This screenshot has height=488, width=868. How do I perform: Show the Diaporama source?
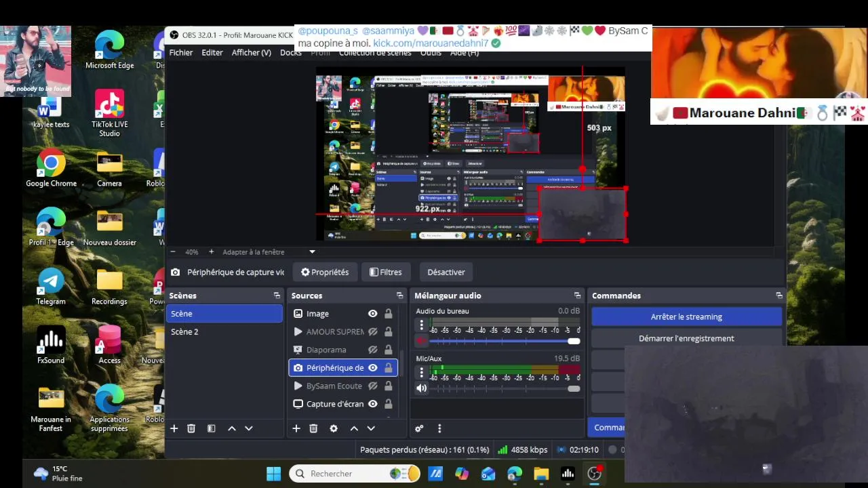(x=372, y=350)
